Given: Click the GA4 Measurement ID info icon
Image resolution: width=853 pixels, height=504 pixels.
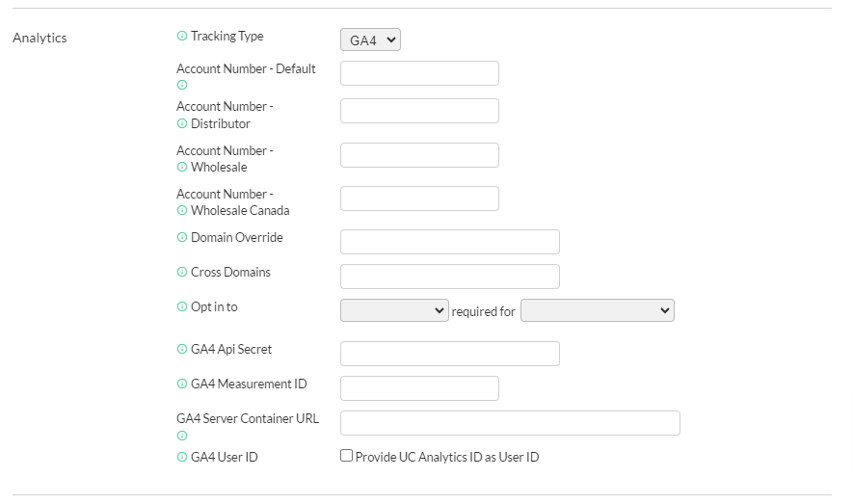Looking at the screenshot, I should 182,384.
